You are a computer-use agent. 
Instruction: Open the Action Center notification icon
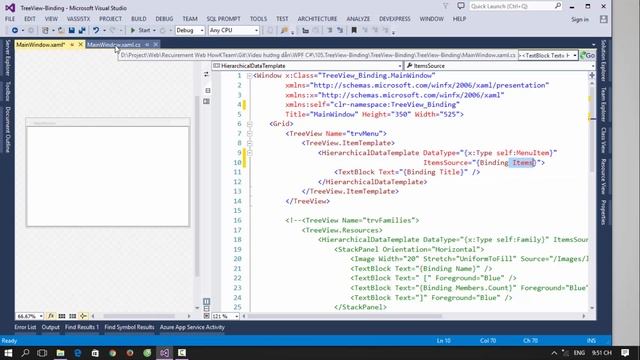[625, 353]
